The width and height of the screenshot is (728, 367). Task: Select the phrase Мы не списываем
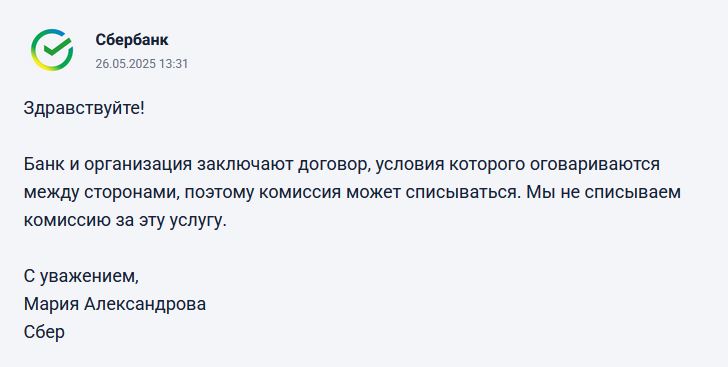[x=603, y=192]
